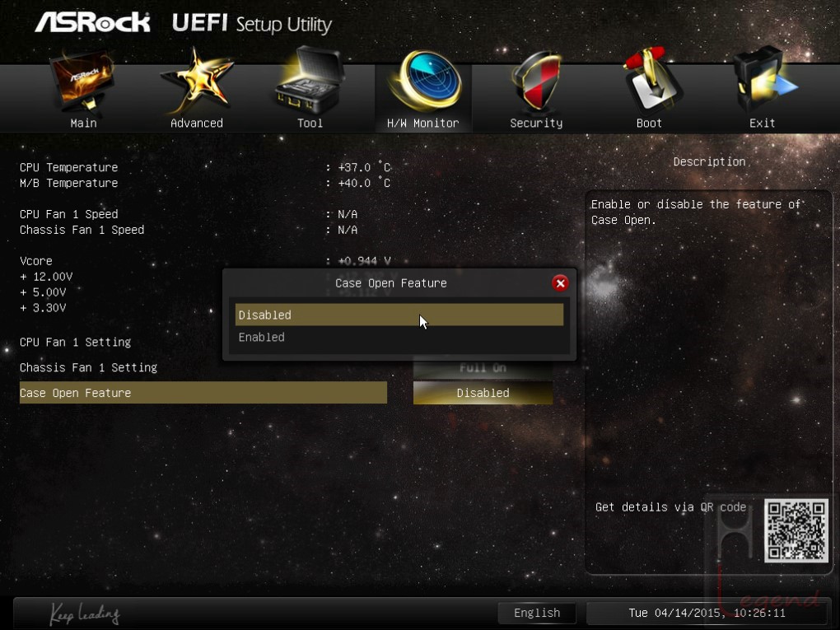840x630 pixels.
Task: Change the English language button
Action: pos(537,613)
